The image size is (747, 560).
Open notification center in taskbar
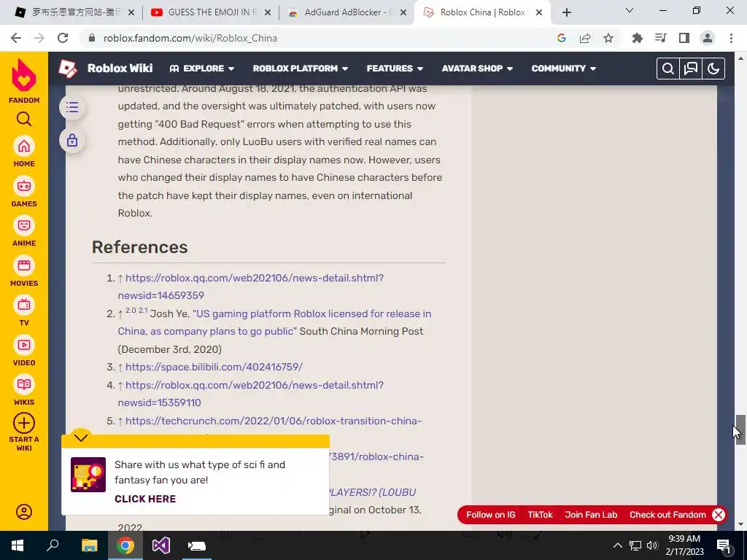[x=724, y=546]
